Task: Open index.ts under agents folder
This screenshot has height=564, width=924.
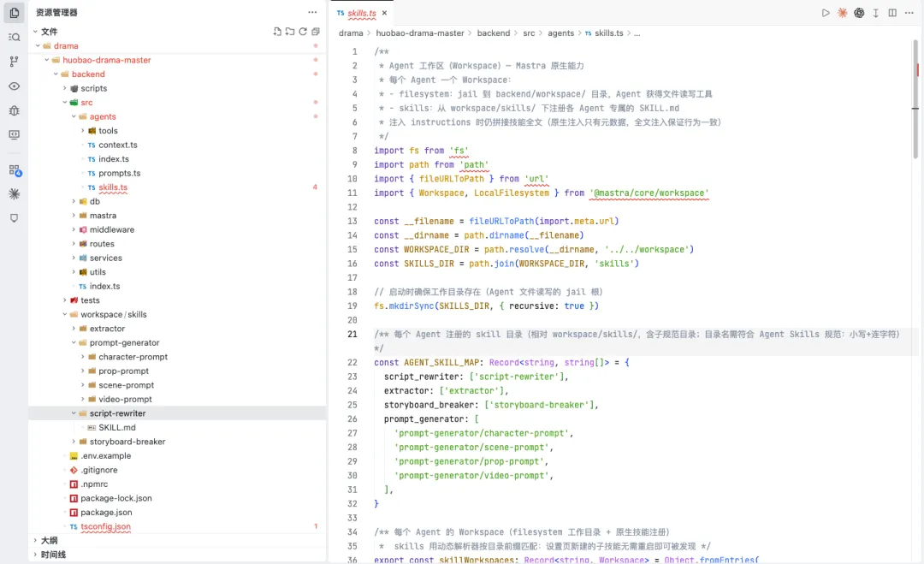Action: (114, 158)
